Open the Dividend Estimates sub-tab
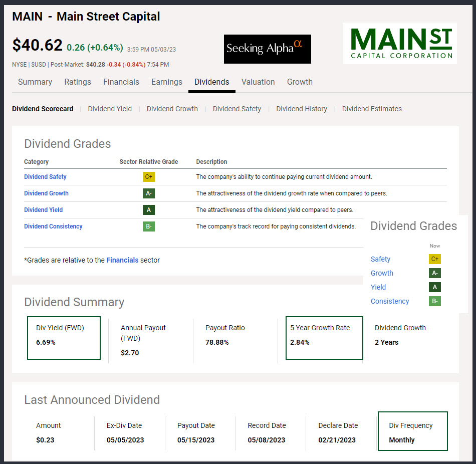476x464 pixels. [372, 109]
